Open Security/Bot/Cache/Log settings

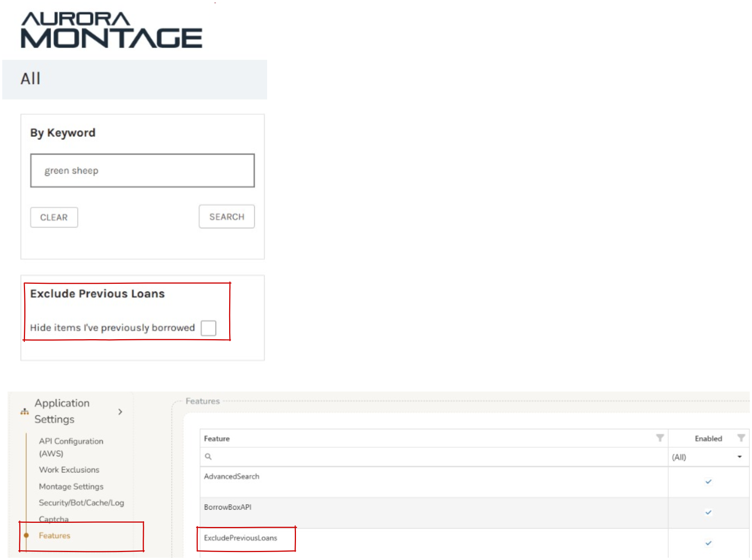[81, 503]
